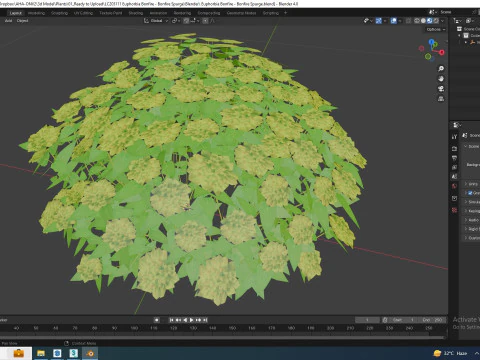Open File Explorer from the taskbar

41,353
